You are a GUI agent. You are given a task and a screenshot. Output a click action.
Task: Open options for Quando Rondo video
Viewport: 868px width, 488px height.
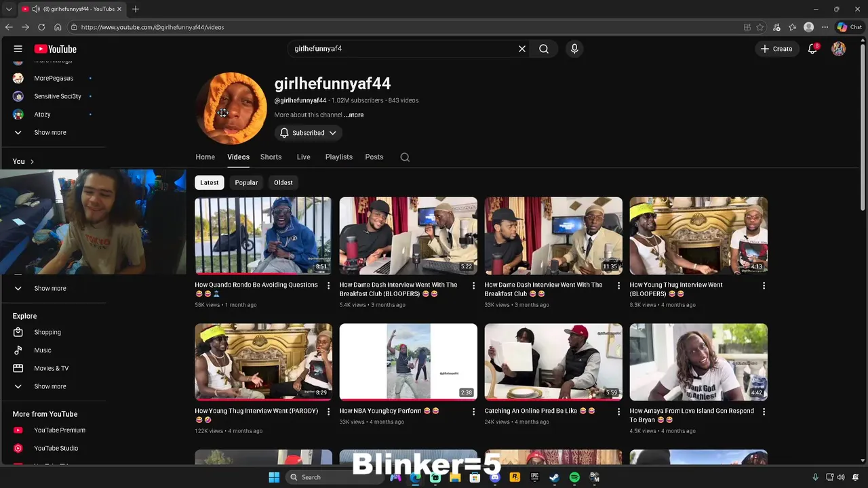[329, 286]
